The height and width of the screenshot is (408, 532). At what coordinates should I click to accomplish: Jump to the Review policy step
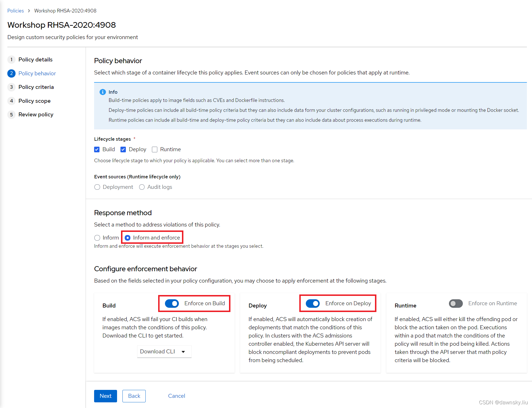click(36, 114)
